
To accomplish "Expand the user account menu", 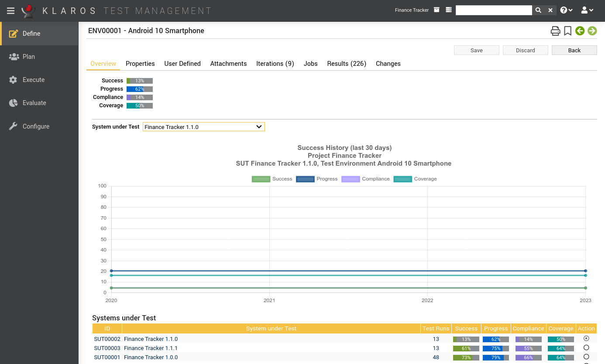I will (x=587, y=10).
